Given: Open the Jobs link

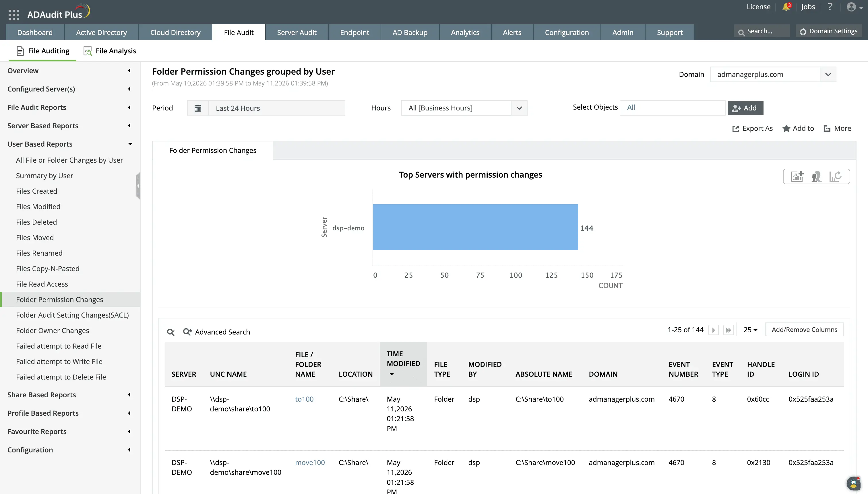Looking at the screenshot, I should point(808,7).
